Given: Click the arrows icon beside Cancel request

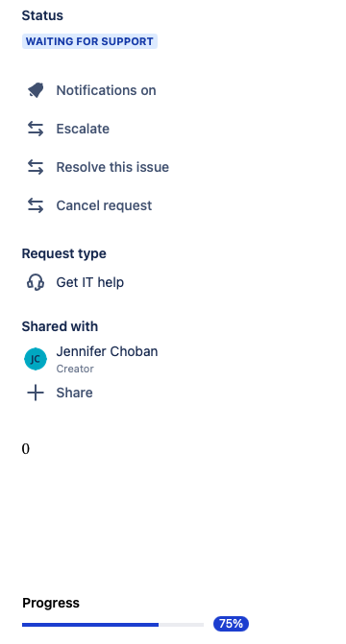Looking at the screenshot, I should [36, 205].
